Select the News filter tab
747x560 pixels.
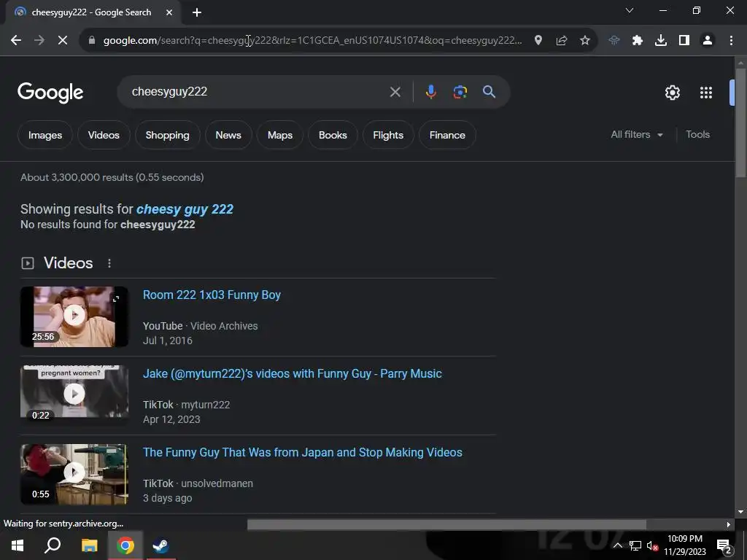point(228,135)
